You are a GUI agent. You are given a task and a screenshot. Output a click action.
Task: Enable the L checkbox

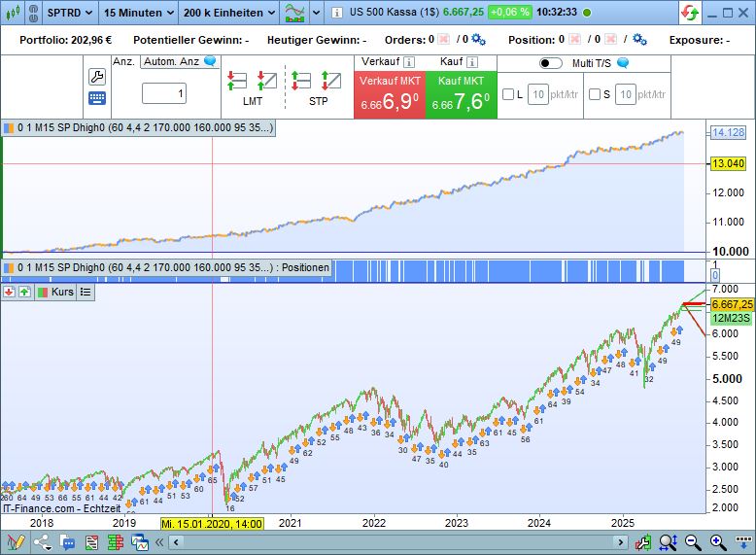tap(507, 94)
